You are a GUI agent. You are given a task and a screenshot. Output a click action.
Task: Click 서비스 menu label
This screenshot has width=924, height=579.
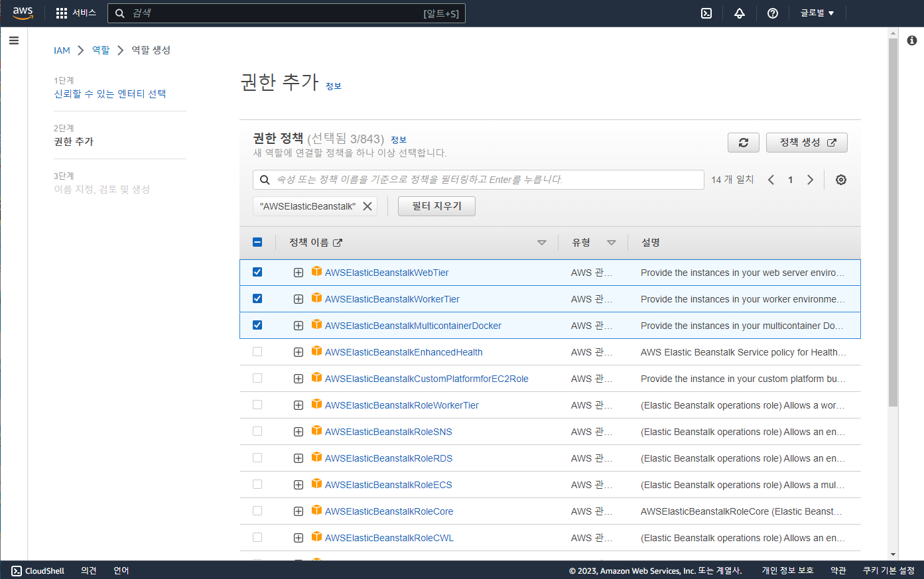[x=84, y=13]
